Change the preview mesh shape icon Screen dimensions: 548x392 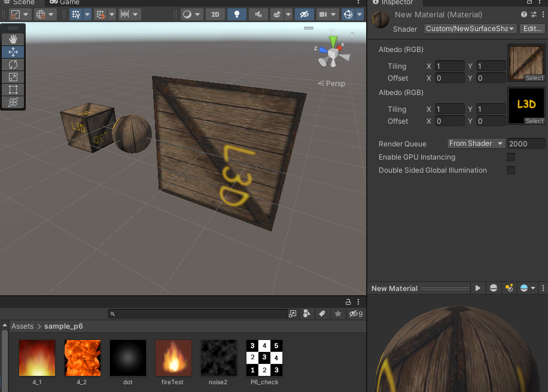click(494, 288)
